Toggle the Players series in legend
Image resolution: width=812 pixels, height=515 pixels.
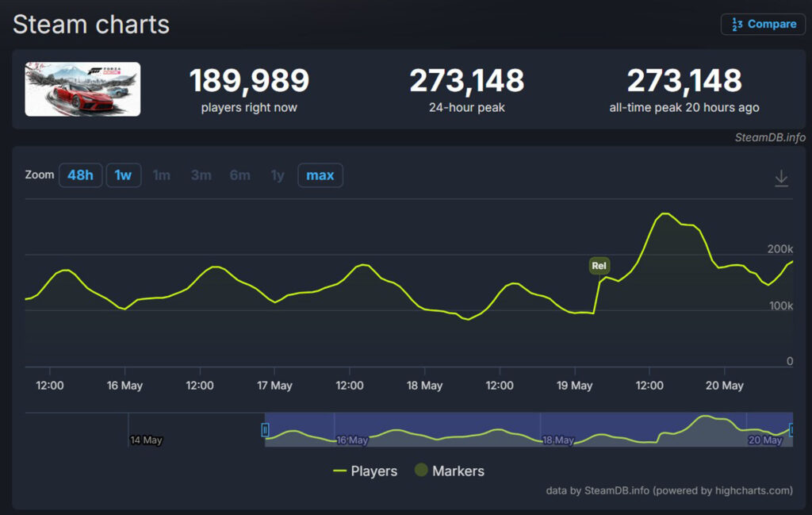[365, 471]
